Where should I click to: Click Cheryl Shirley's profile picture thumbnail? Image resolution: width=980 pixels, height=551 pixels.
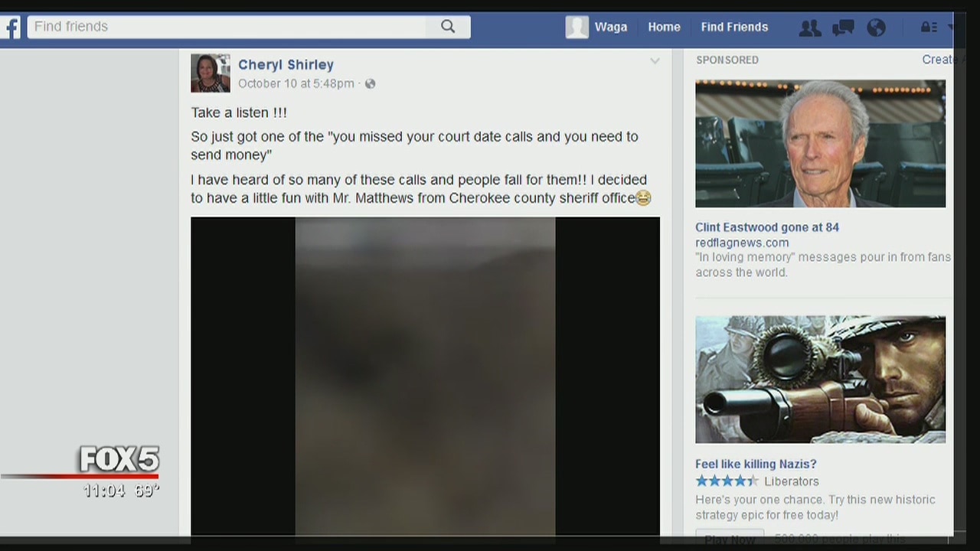[x=211, y=73]
